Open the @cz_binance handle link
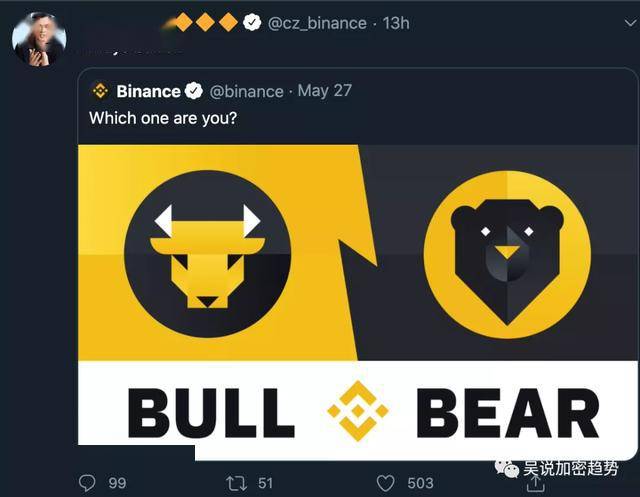640x497 pixels. click(x=317, y=23)
